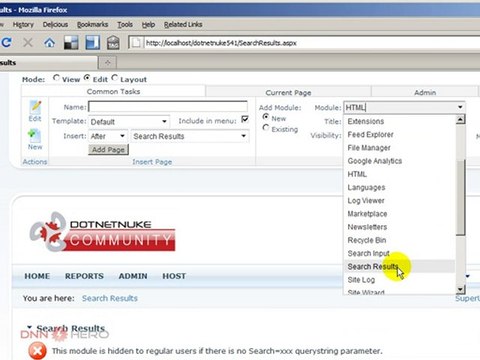
Task: Toggle the Include in menu checkbox
Action: pyautogui.click(x=245, y=119)
